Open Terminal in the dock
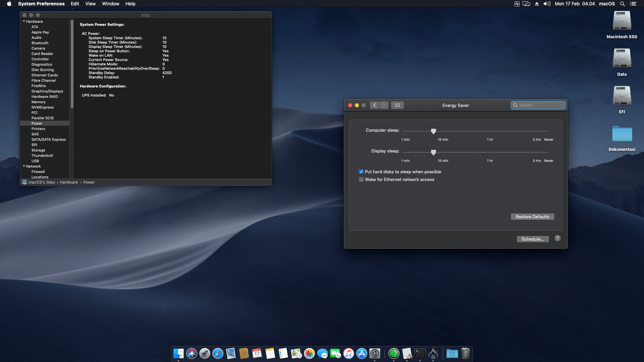The height and width of the screenshot is (362, 644). [x=420, y=353]
